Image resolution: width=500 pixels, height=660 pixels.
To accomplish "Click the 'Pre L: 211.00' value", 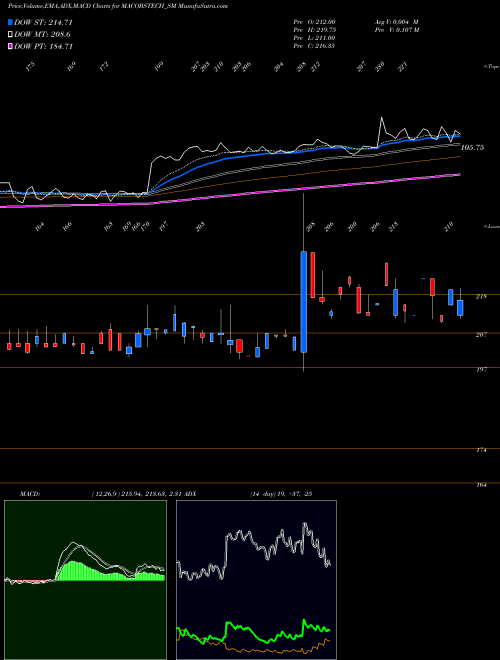I will coord(314,38).
